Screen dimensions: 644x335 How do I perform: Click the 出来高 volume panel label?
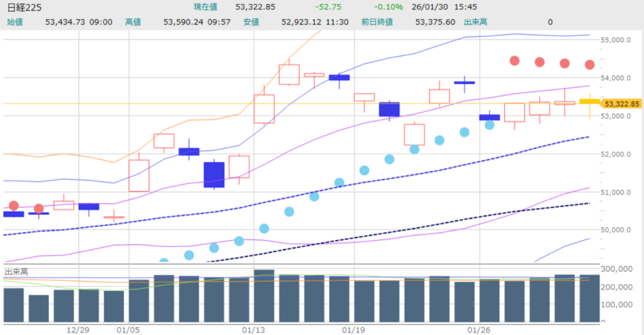16,272
